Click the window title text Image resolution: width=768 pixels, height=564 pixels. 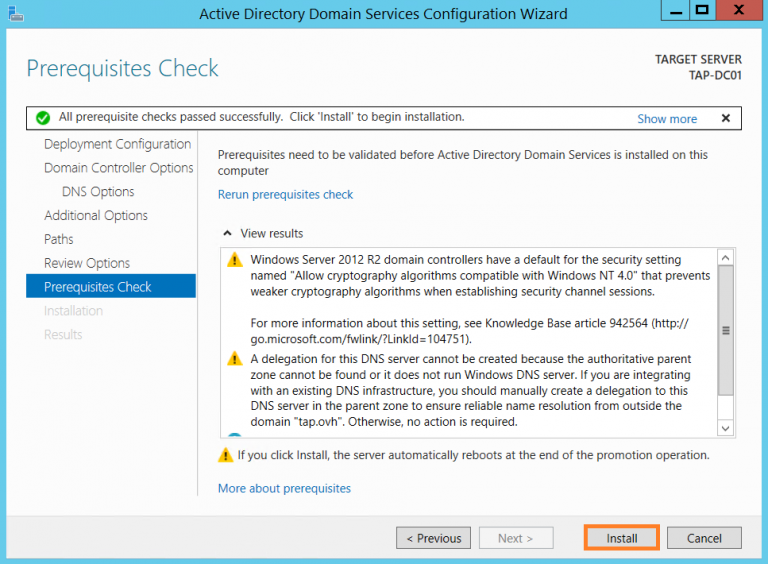pos(383,14)
